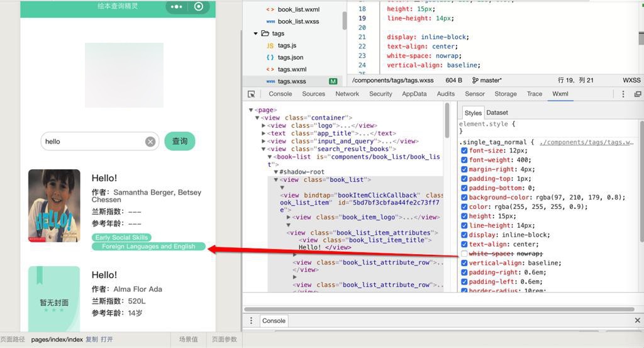Disable the background-color property checkbox
Image resolution: width=644 pixels, height=348 pixels.
click(464, 197)
